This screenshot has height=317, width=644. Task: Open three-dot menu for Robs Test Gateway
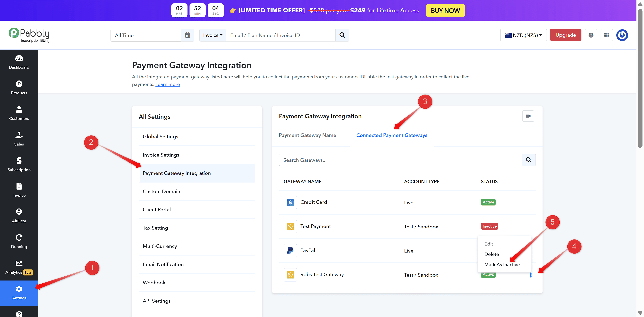click(x=531, y=275)
